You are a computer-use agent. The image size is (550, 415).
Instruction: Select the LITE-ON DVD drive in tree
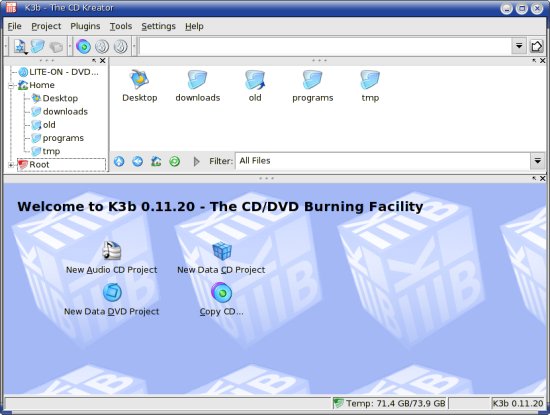tap(58, 72)
